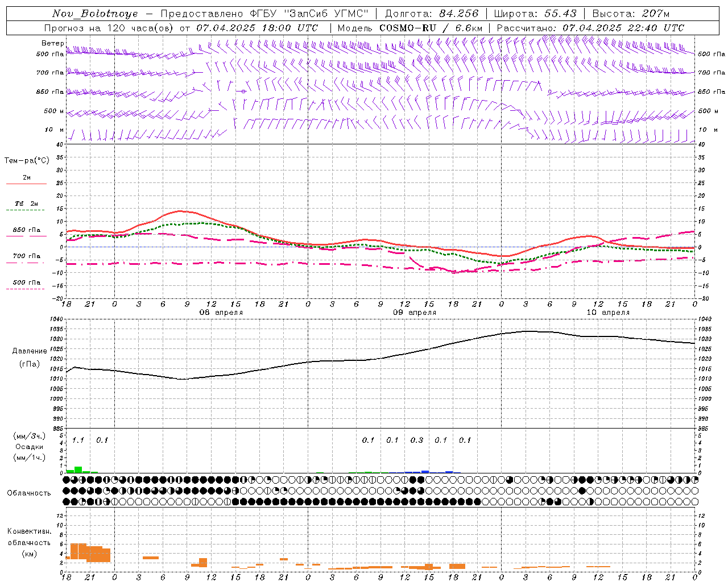Screen dimensions: 728x582
Task: Click the 1.1 precipitation value
Action: point(78,440)
